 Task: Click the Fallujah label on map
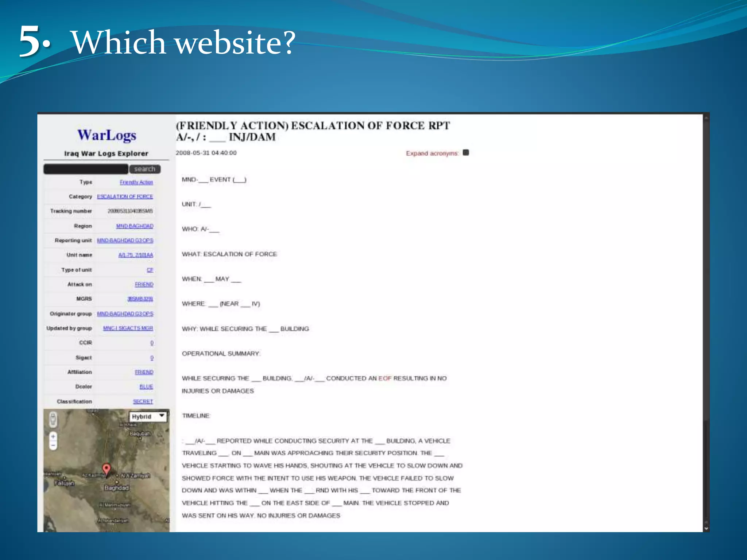point(64,483)
